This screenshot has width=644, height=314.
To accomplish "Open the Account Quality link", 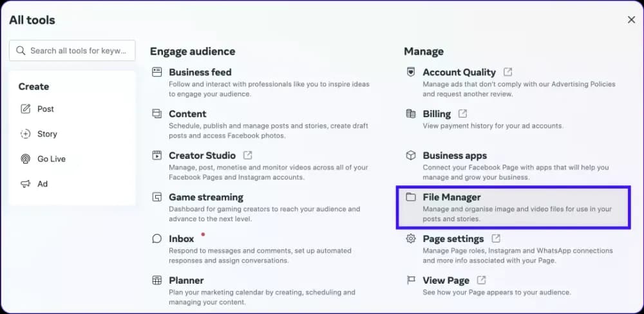I will coord(459,72).
